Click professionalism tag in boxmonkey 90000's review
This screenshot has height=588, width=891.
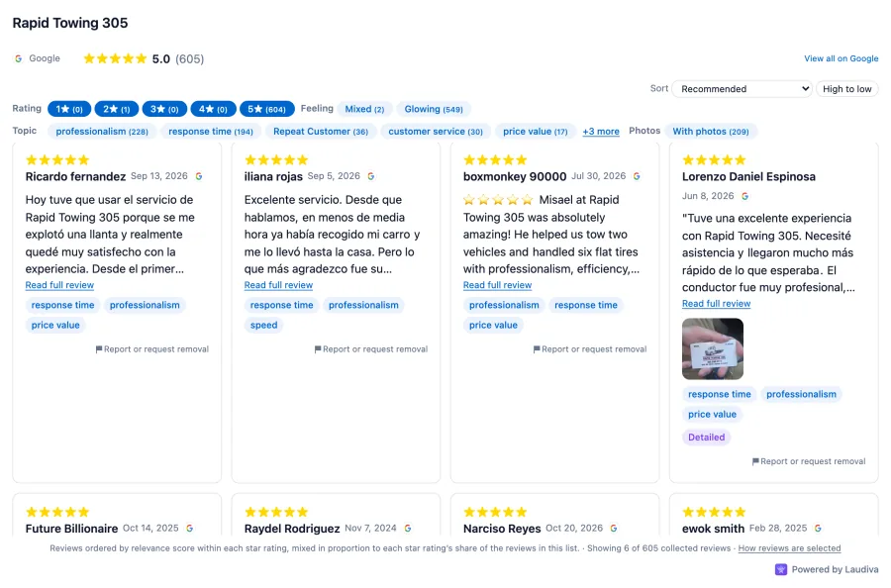504,305
